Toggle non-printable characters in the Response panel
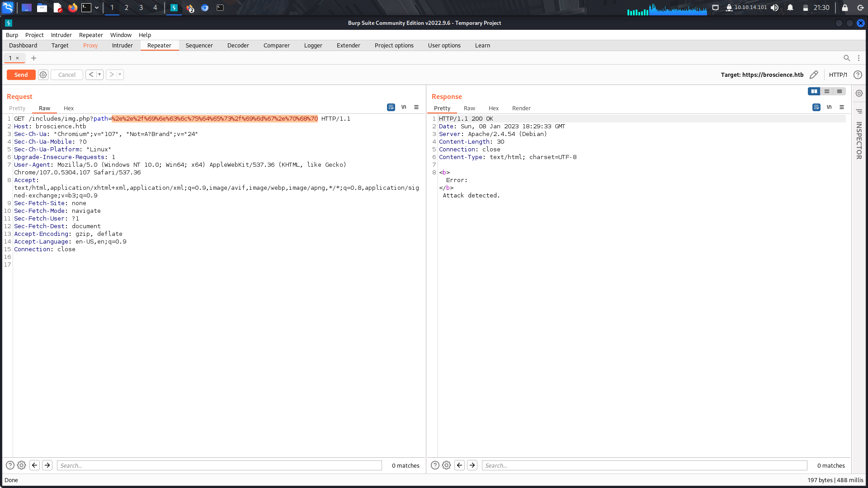 tap(829, 107)
